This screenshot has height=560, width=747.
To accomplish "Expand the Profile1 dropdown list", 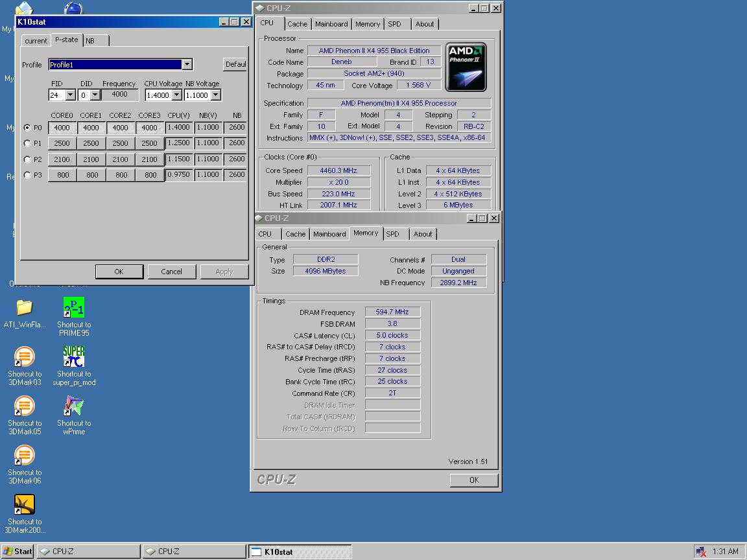I will pos(187,64).
